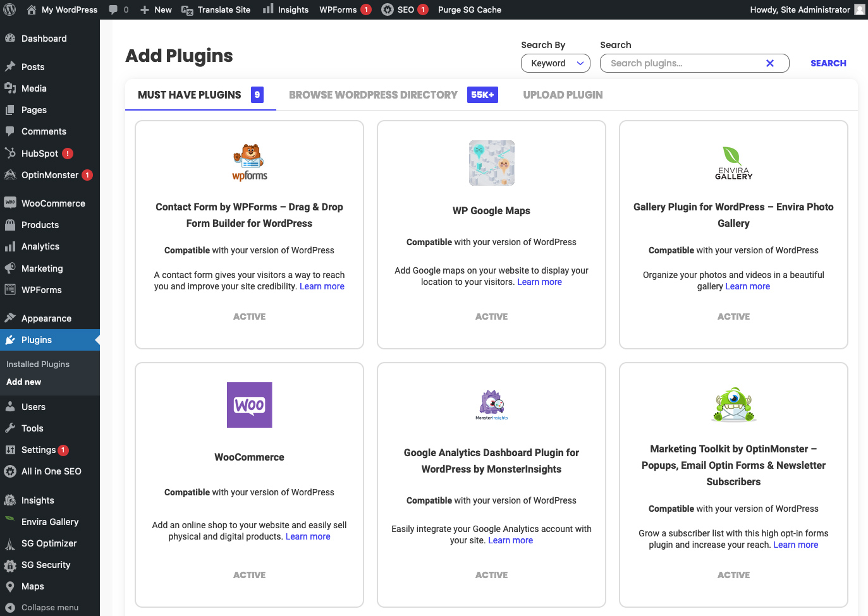Viewport: 868px width, 616px height.
Task: Click Purge SG Cache in admin bar
Action: coord(469,9)
